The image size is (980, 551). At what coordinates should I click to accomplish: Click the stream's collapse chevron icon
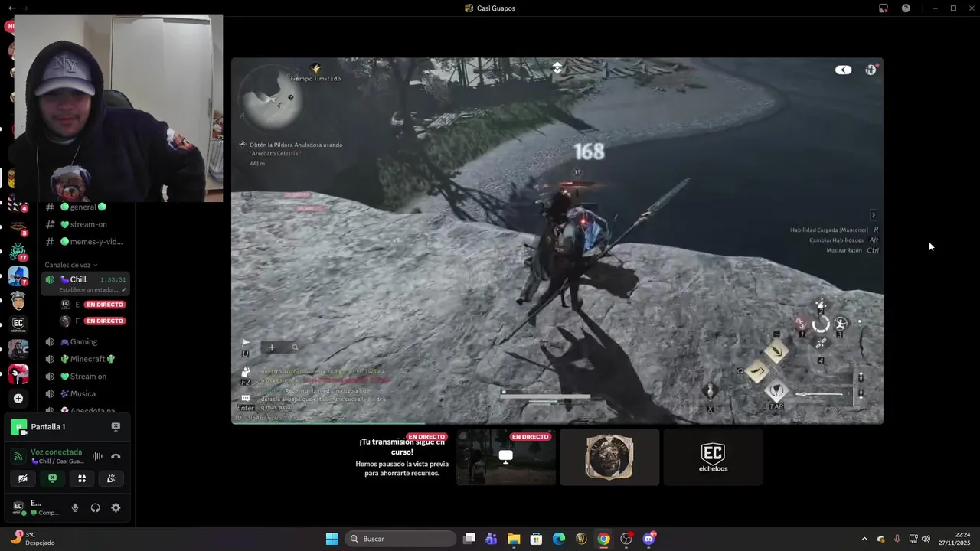pyautogui.click(x=557, y=67)
